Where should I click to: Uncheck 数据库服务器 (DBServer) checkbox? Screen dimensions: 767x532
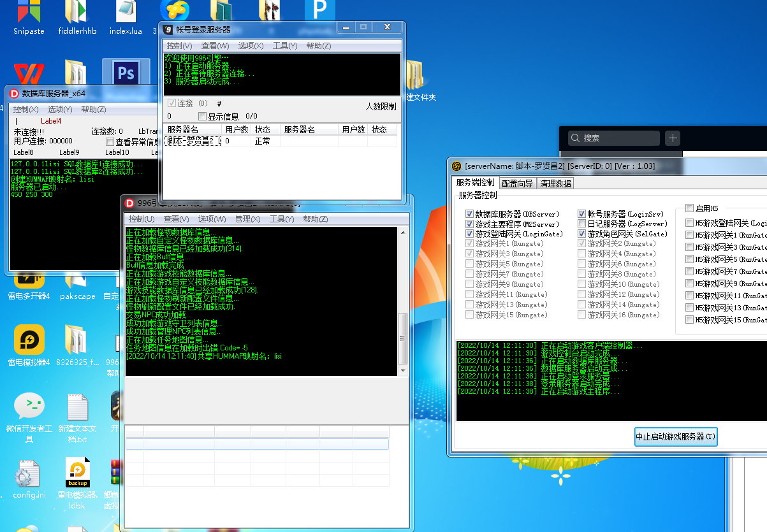[470, 214]
